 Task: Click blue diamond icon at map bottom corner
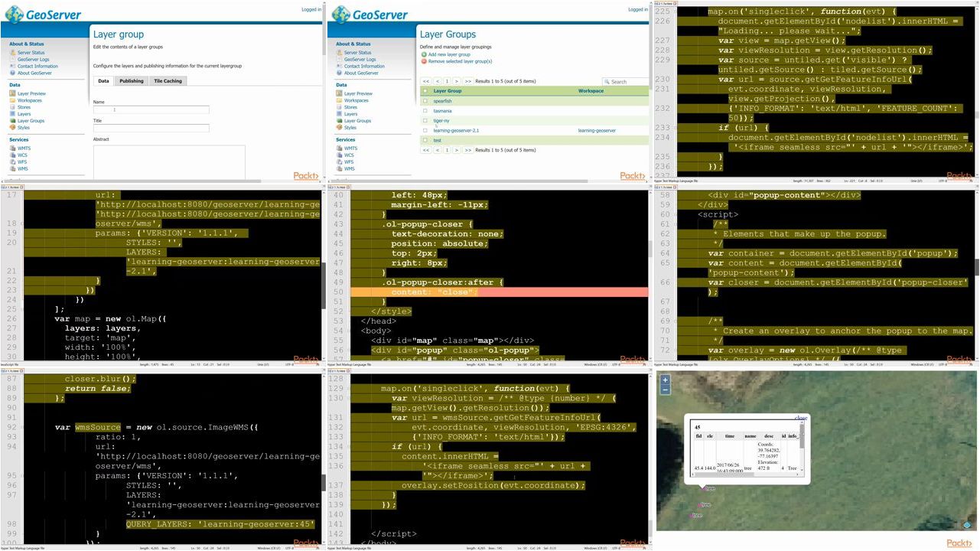(967, 525)
